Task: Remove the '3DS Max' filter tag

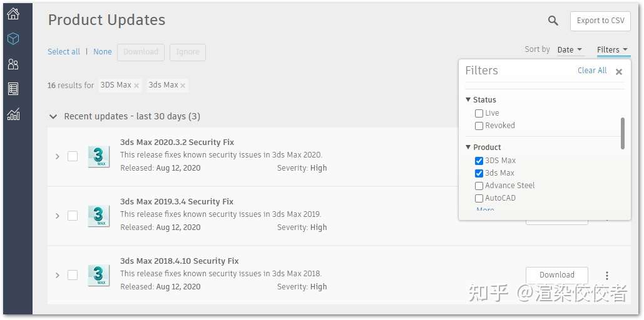Action: [136, 86]
